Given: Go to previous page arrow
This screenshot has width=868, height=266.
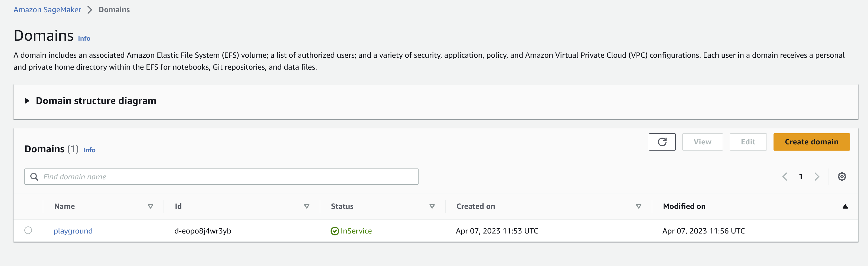Looking at the screenshot, I should [784, 177].
